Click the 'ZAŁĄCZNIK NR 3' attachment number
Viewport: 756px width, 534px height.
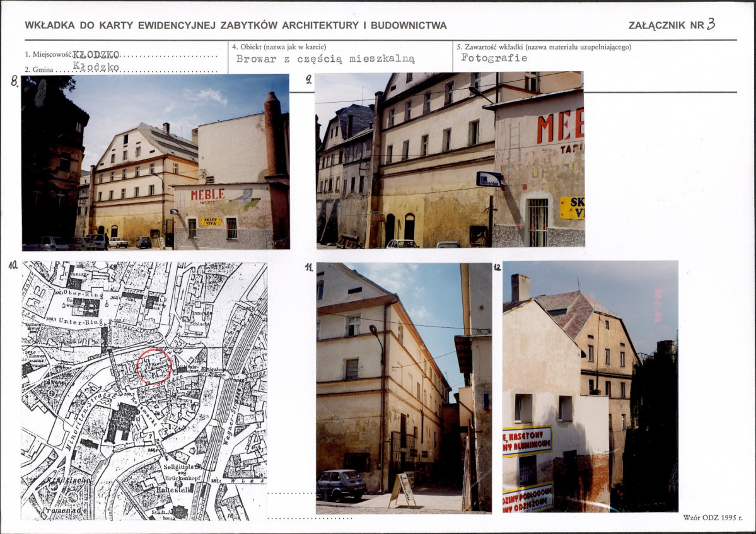[672, 25]
